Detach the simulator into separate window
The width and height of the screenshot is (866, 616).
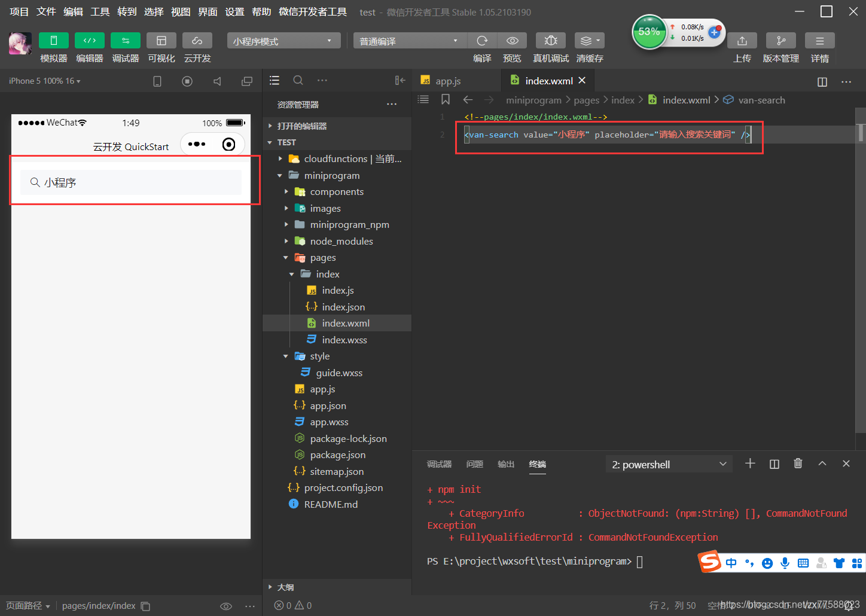pyautogui.click(x=246, y=81)
